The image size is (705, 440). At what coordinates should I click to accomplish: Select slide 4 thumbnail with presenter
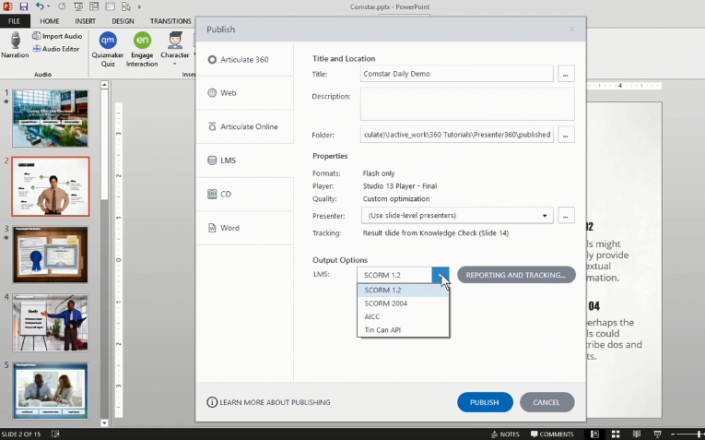(50, 323)
